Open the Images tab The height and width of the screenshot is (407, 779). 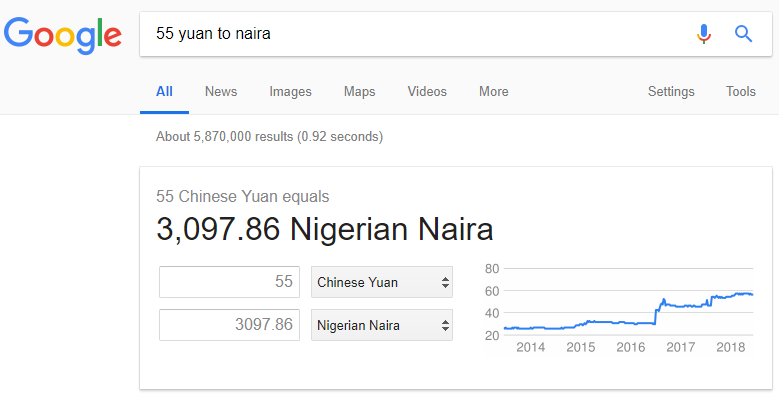point(290,91)
